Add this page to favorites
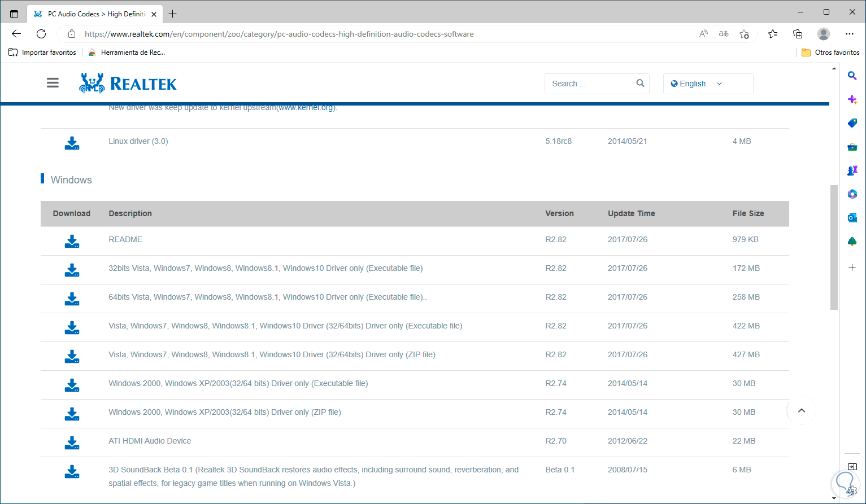Screen dimensions: 866x504 [x=745, y=34]
